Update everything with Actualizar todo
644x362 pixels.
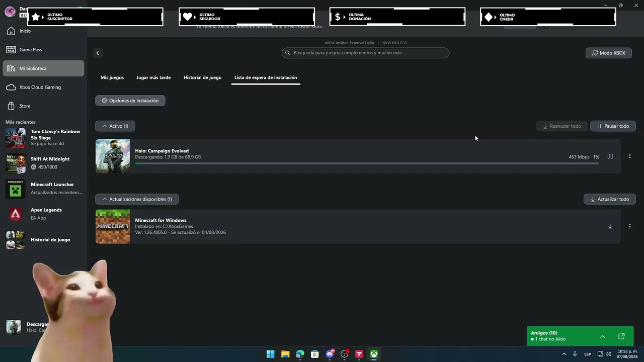point(610,200)
